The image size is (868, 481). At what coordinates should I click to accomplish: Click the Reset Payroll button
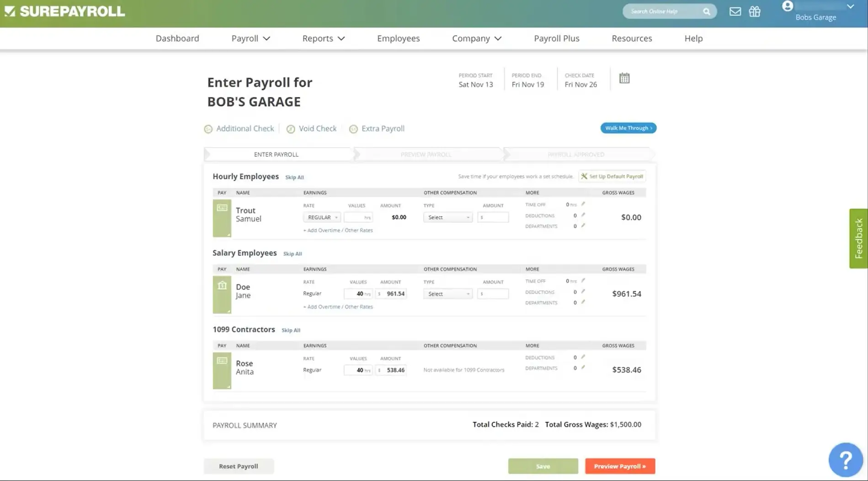click(239, 466)
